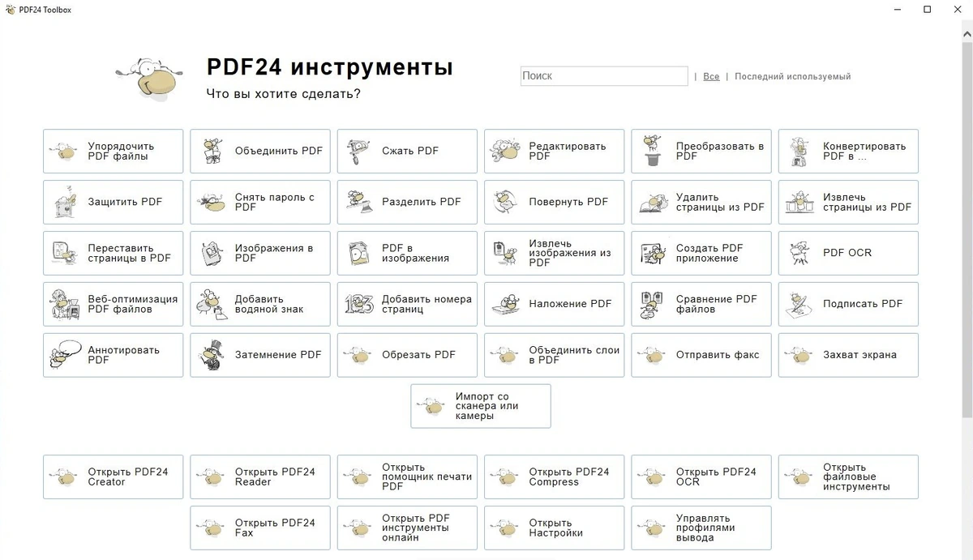Launch Открыть PDF24 Reader
Image resolution: width=973 pixels, height=560 pixels.
point(260,477)
